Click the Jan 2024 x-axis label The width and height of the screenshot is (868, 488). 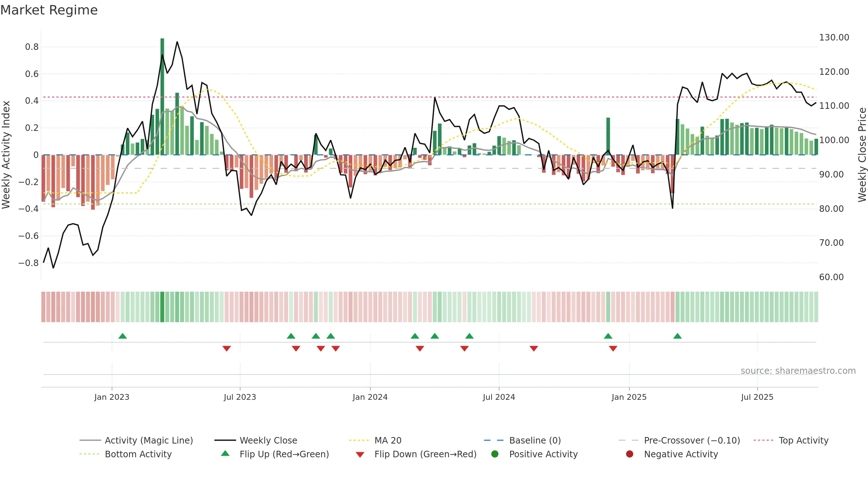tap(370, 397)
